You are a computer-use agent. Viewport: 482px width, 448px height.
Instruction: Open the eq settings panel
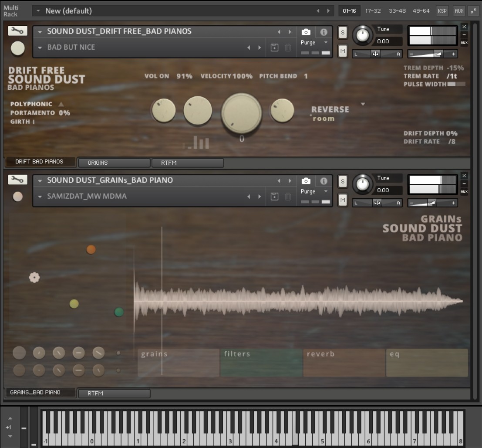[x=427, y=363]
